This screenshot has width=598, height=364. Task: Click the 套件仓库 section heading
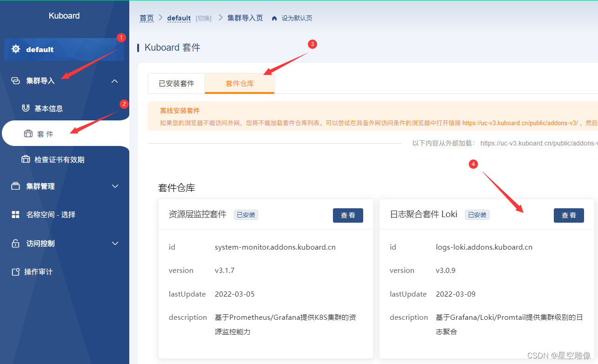click(x=177, y=188)
